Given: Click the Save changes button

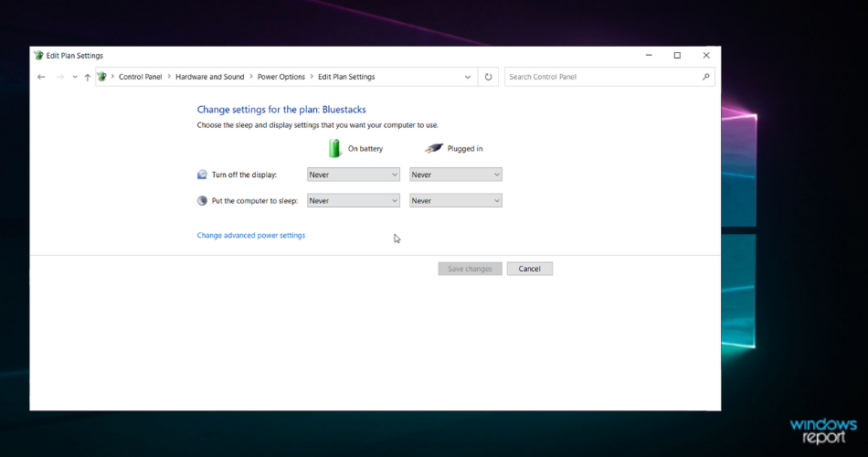Looking at the screenshot, I should tap(470, 269).
